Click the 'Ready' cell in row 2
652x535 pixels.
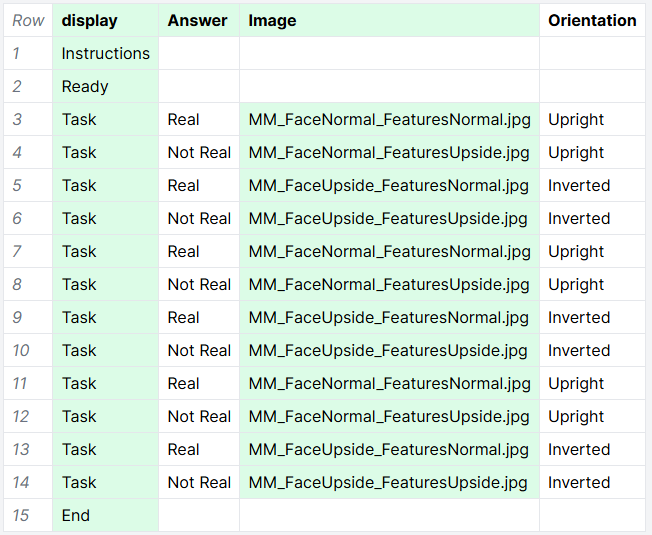(x=105, y=86)
